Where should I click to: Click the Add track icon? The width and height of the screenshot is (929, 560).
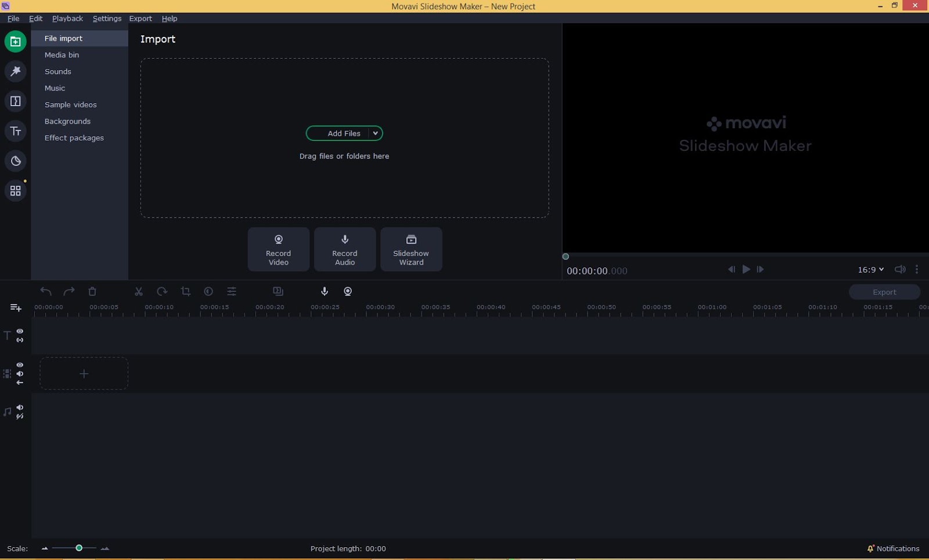[x=16, y=308]
